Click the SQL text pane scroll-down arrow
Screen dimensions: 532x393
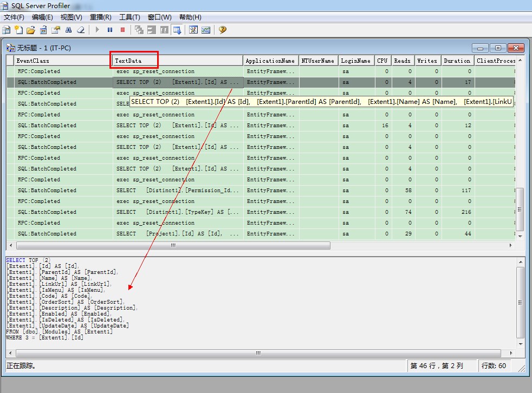tap(521, 344)
